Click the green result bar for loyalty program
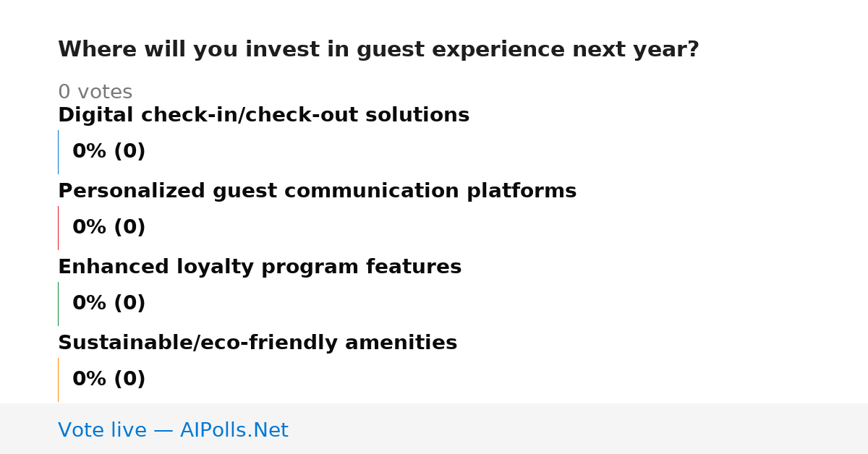The width and height of the screenshot is (868, 454). pos(58,304)
